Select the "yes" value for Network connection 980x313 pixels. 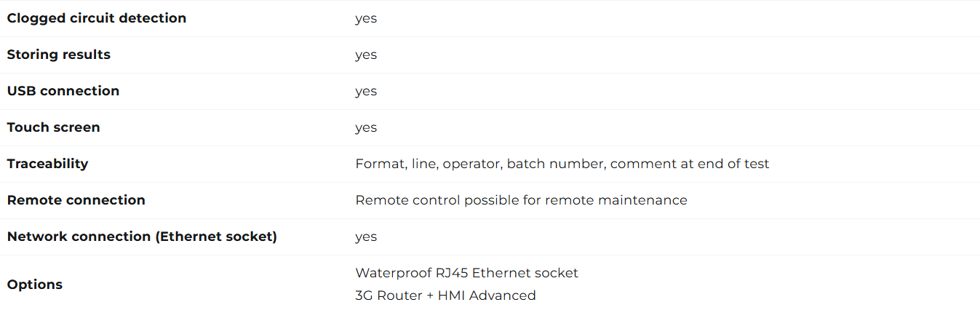pos(366,237)
